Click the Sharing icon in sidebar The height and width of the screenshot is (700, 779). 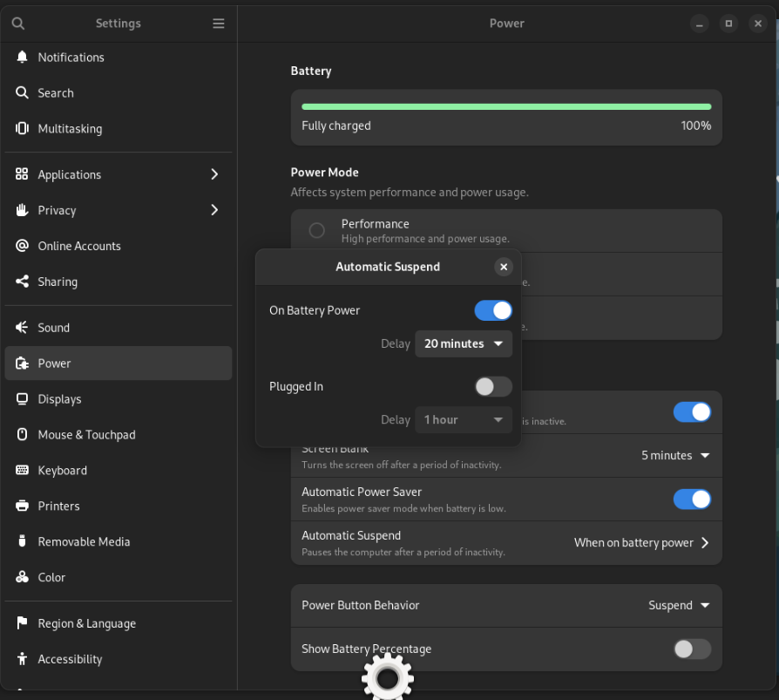click(x=22, y=282)
